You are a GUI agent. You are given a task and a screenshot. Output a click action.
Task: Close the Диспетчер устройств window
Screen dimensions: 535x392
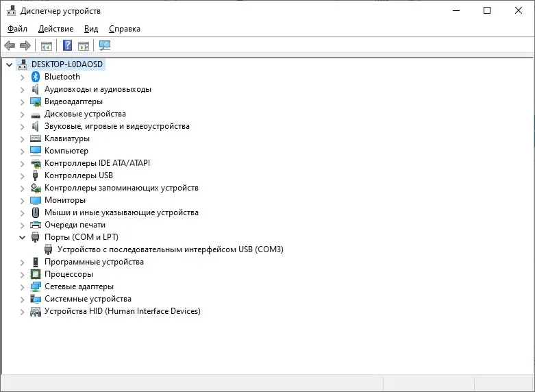pyautogui.click(x=519, y=10)
